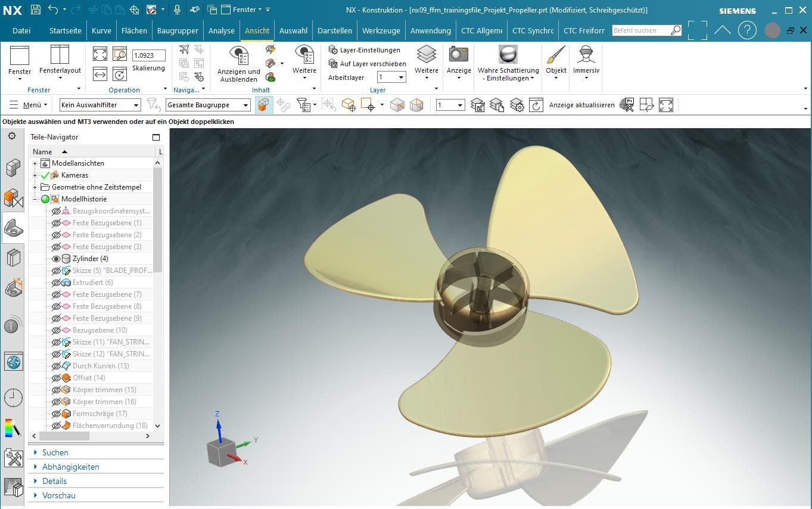Click the Befehl suchen search box
Viewport: 812px width, 509px height.
(x=647, y=30)
